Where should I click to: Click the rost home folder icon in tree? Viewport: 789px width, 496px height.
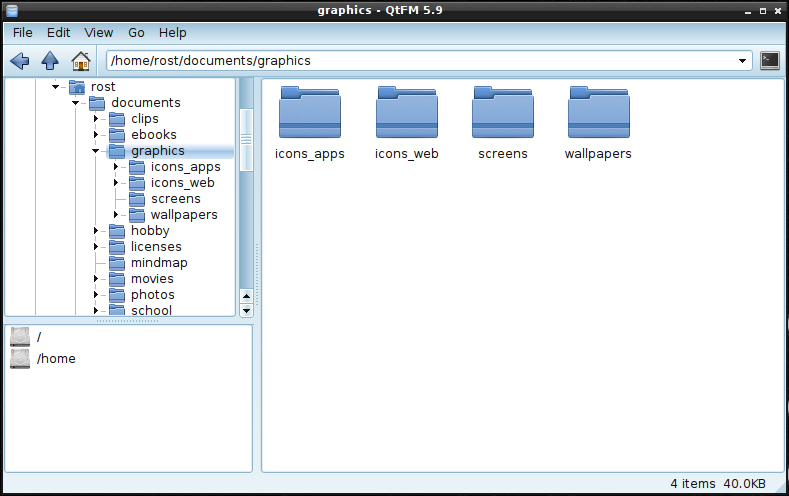tap(77, 87)
